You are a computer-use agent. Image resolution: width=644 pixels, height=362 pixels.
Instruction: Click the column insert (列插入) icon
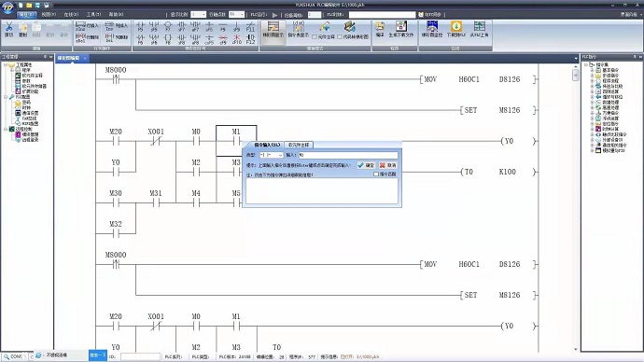click(x=109, y=26)
